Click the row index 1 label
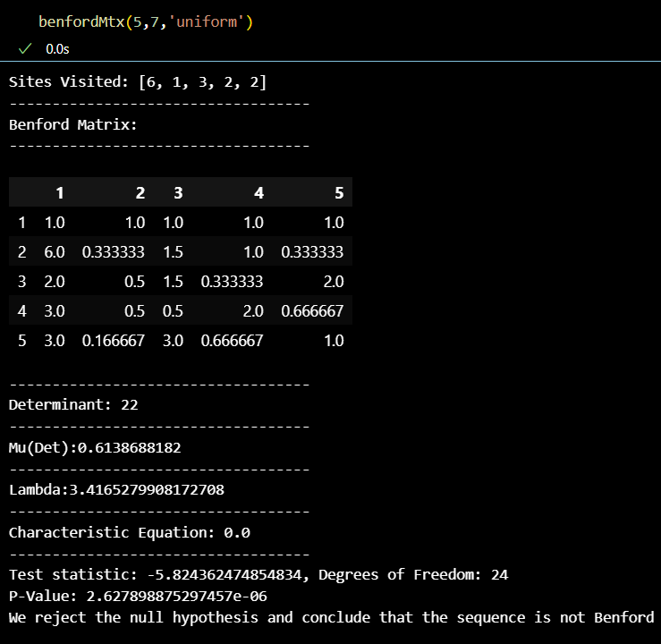Screen dimensions: 661x644 tap(22, 223)
